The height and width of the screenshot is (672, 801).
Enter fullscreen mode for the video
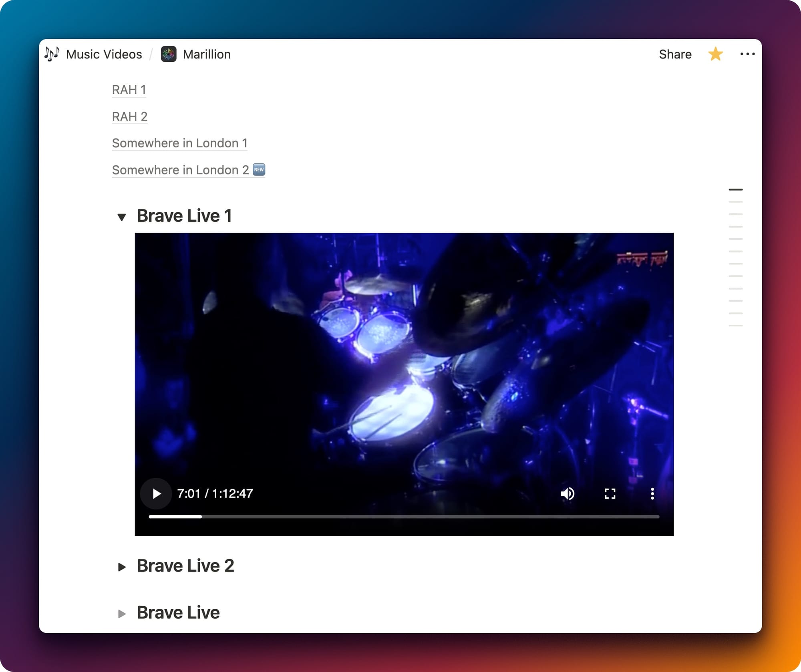610,493
